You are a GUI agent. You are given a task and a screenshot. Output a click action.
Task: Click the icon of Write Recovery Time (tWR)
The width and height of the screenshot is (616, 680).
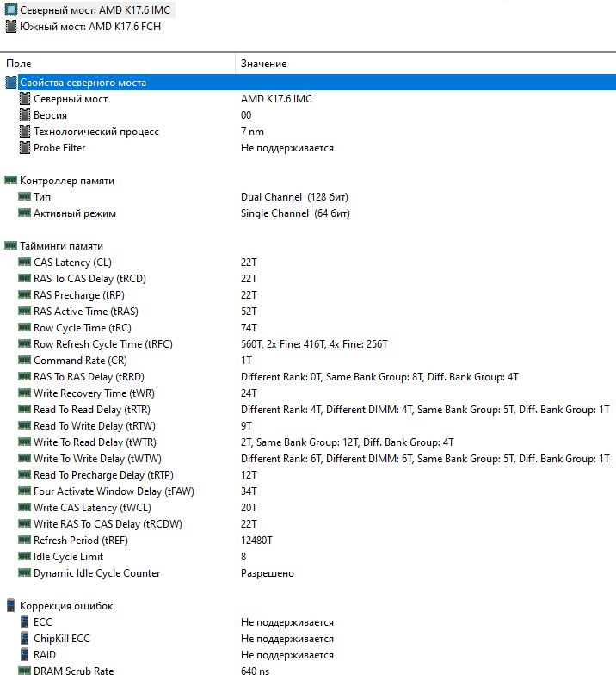[x=24, y=393]
